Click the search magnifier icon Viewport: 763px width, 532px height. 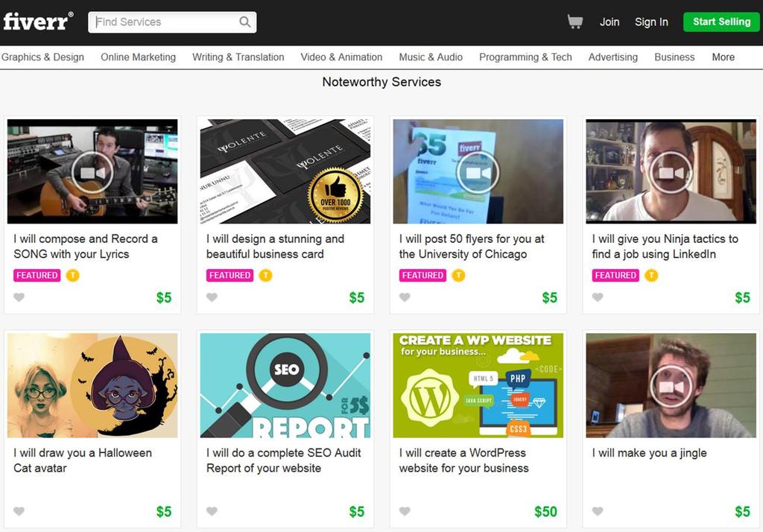(x=244, y=22)
